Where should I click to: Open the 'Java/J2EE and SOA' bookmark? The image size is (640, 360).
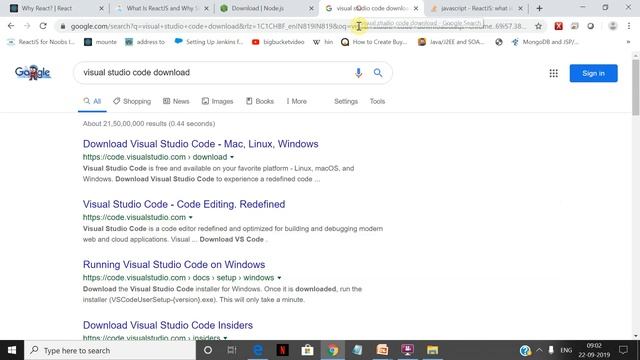[x=451, y=42]
